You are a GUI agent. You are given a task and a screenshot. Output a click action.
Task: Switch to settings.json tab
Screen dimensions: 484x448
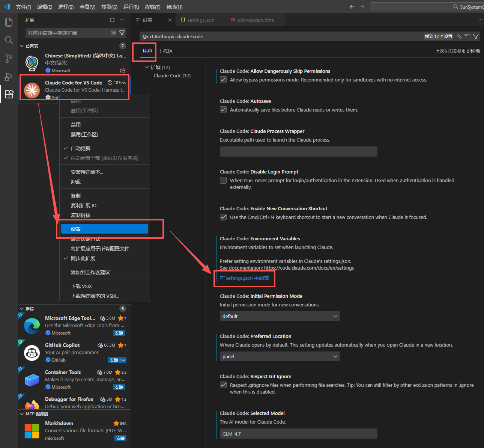click(x=201, y=20)
